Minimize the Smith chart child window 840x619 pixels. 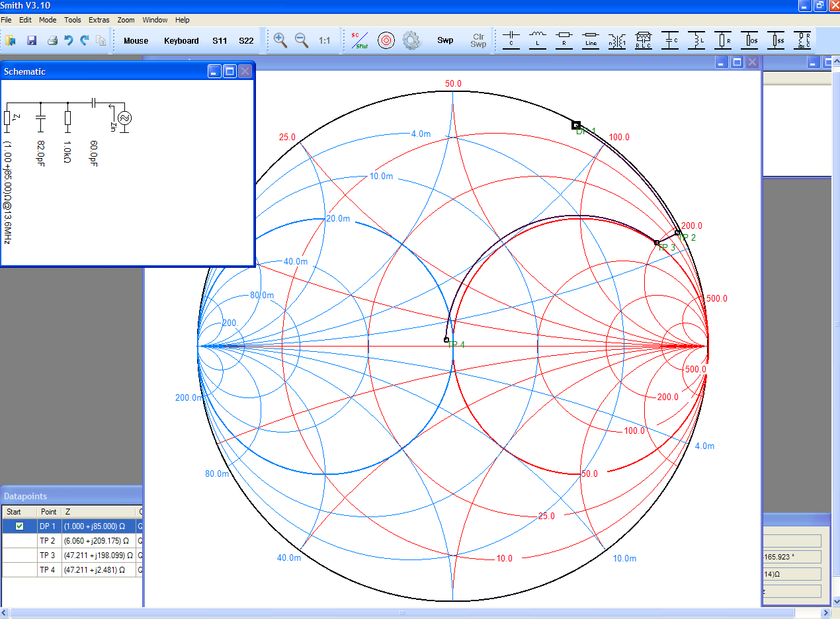coord(722,62)
